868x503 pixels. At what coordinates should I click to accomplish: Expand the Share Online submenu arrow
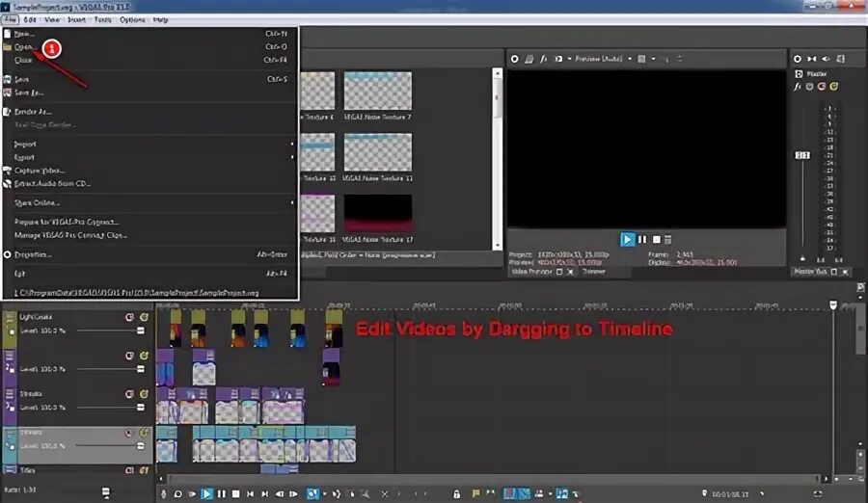pyautogui.click(x=292, y=202)
